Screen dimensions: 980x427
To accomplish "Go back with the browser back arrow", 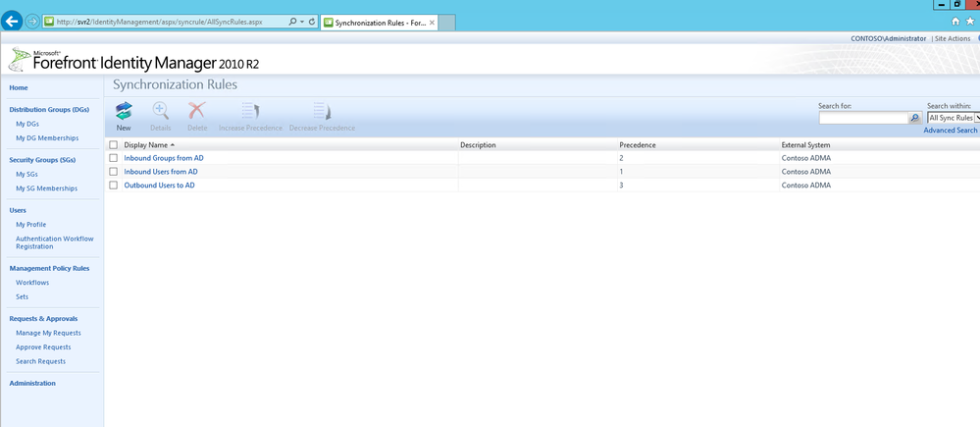I will [11, 22].
